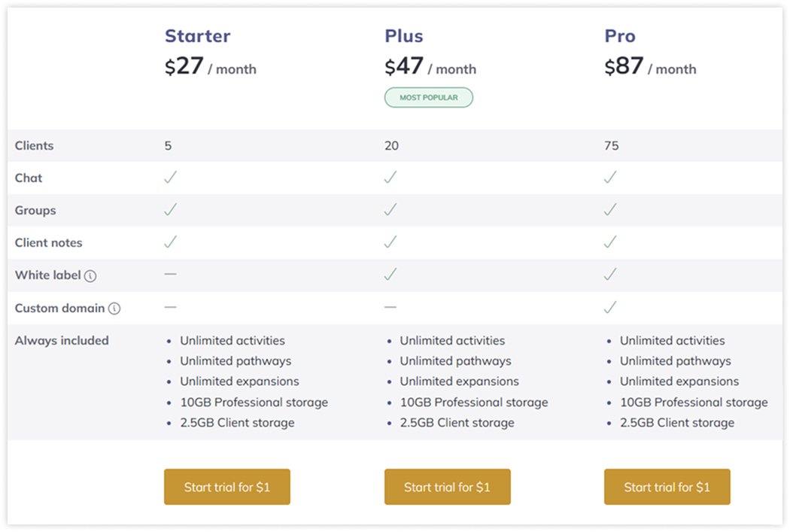Click the Custom domain row label
The width and height of the screenshot is (790, 532).
coord(60,308)
